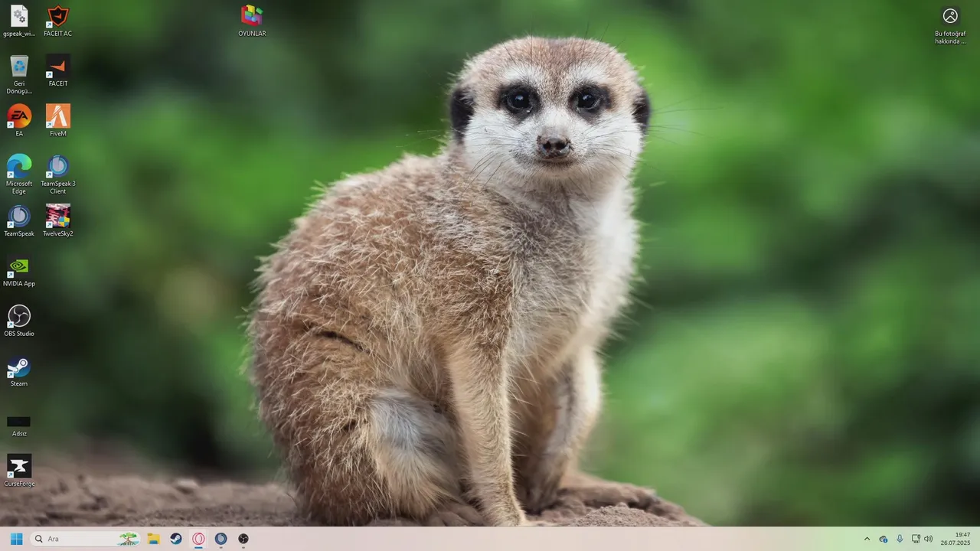Viewport: 980px width, 551px height.
Task: Switch to OBS Studio in taskbar
Action: 243,539
